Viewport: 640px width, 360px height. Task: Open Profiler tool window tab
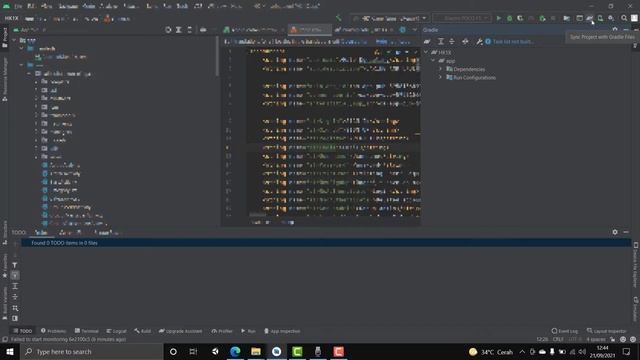[222, 331]
